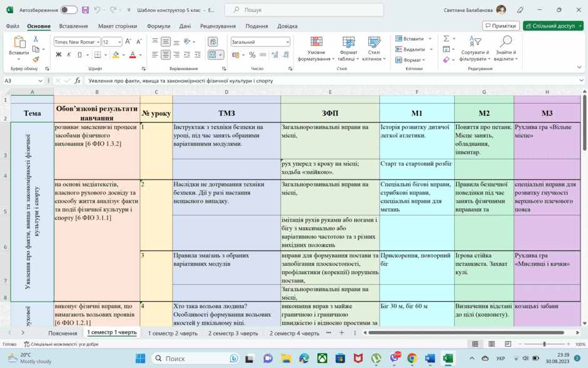Image resolution: width=588 pixels, height=368 pixels.
Task: Switch to Вставлення ribbon tab
Action: 74,26
